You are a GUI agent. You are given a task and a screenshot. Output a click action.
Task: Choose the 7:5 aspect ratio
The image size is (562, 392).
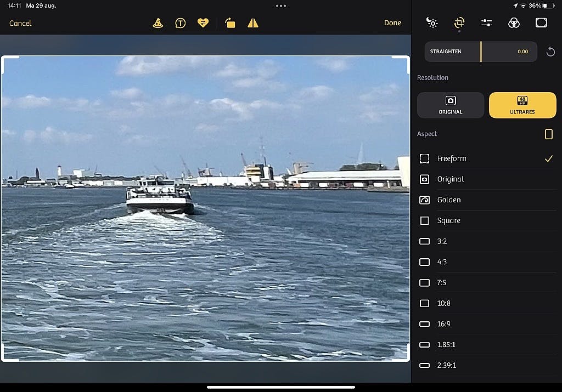pos(486,283)
